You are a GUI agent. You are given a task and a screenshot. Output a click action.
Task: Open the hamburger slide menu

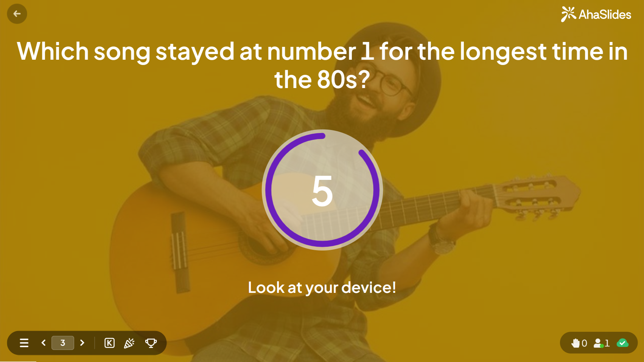point(24,343)
